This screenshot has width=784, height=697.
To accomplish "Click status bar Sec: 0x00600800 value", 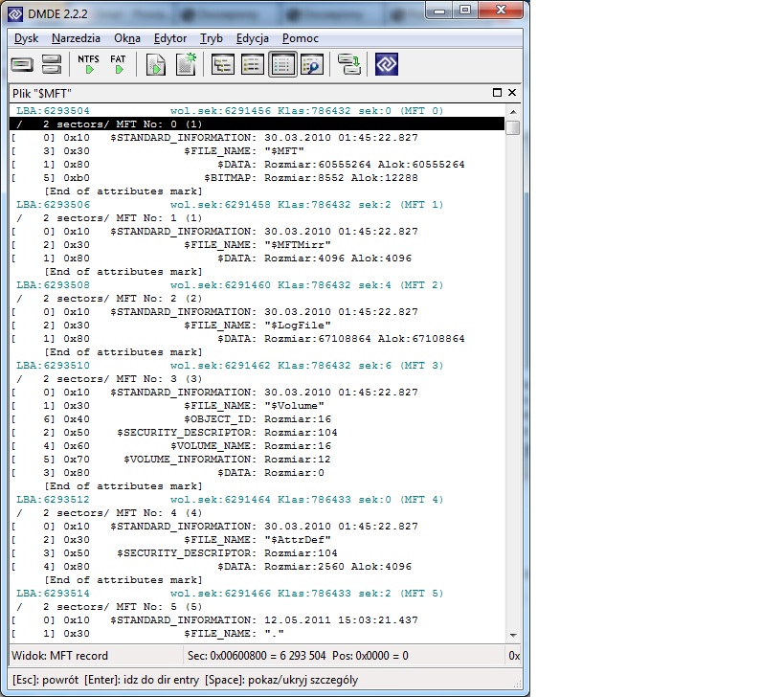I will [257, 656].
